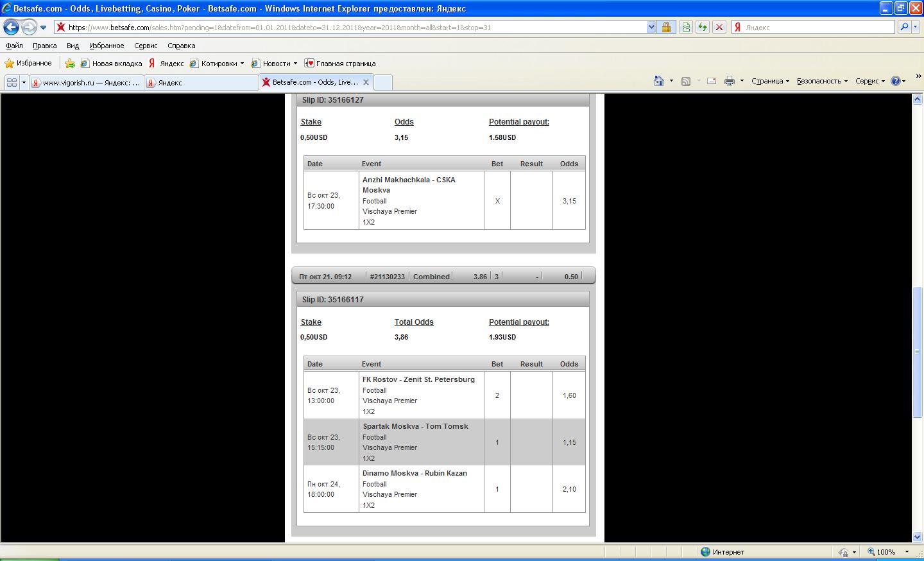Image resolution: width=924 pixels, height=561 pixels.
Task: Open the Страница command menu
Action: coord(770,81)
